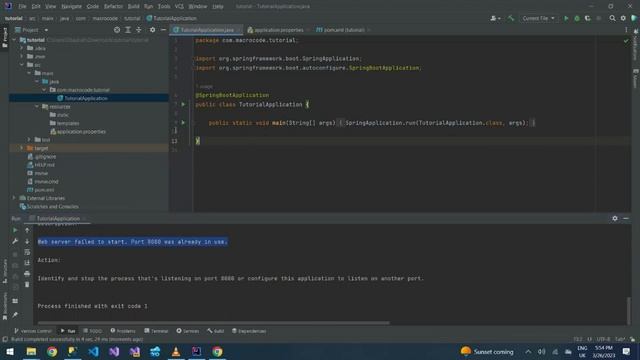Print the Run console output
This screenshot has height=360, width=640.
(27, 273)
